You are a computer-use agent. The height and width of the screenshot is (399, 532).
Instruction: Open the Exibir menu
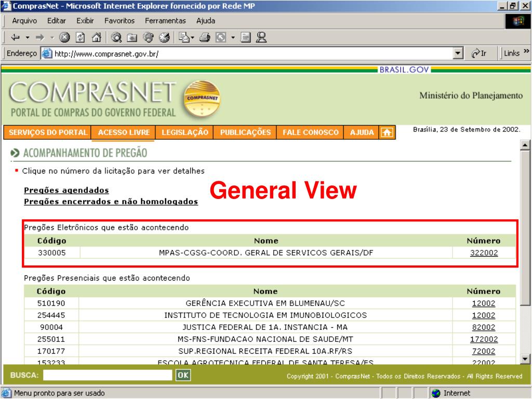tap(85, 21)
